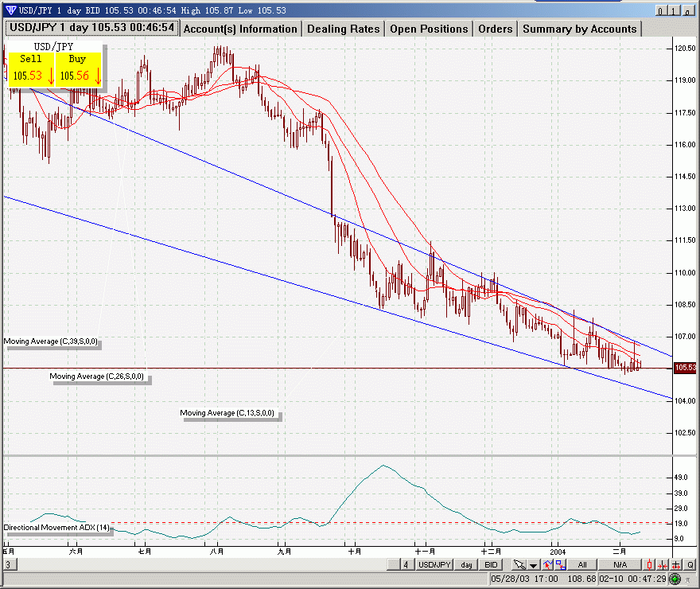The width and height of the screenshot is (700, 589).
Task: Click the red candlestick chart type icon
Action: tap(650, 565)
